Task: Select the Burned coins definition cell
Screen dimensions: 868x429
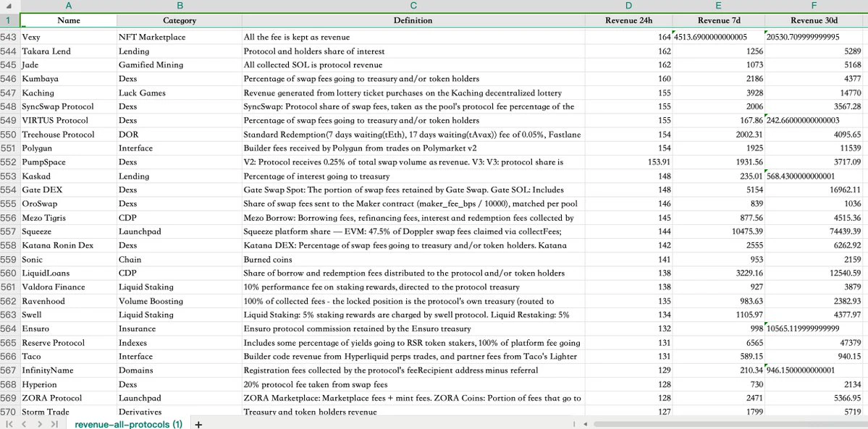Action: click(413, 260)
